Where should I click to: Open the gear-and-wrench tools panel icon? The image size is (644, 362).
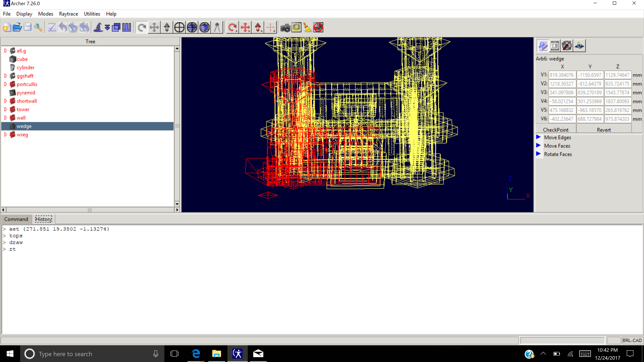tap(567, 46)
